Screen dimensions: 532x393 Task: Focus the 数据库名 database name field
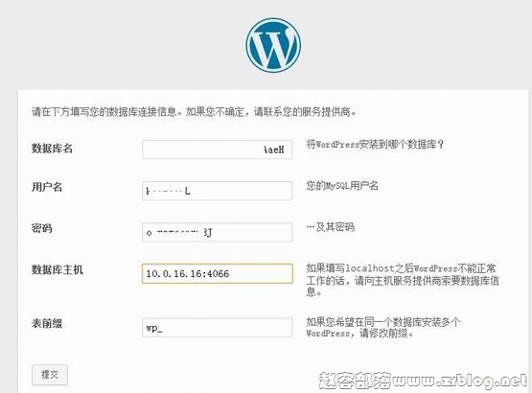(x=218, y=150)
